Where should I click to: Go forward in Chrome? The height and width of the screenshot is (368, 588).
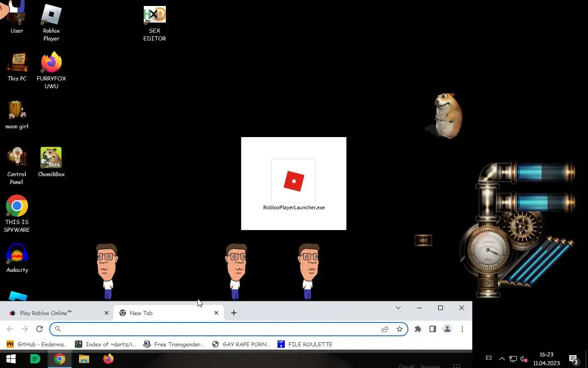coord(25,329)
